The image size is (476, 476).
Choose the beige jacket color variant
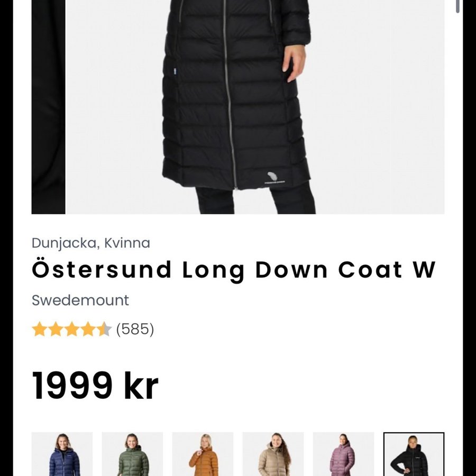(x=273, y=454)
